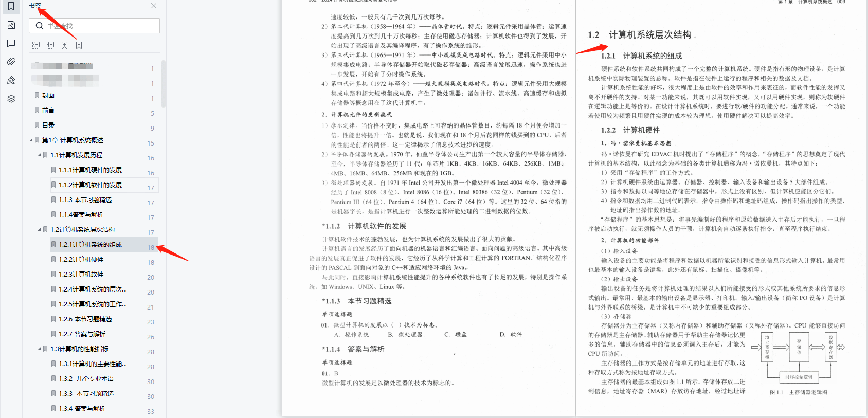Delete bookmark with the minus-bookmark icon
Image resolution: width=868 pixels, height=418 pixels.
79,45
